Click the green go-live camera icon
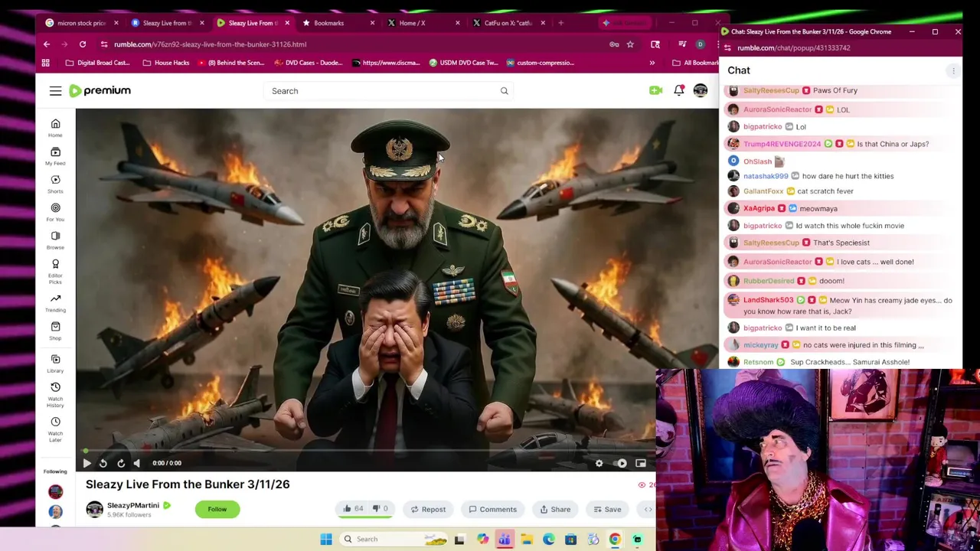This screenshot has width=980, height=551. point(655,90)
